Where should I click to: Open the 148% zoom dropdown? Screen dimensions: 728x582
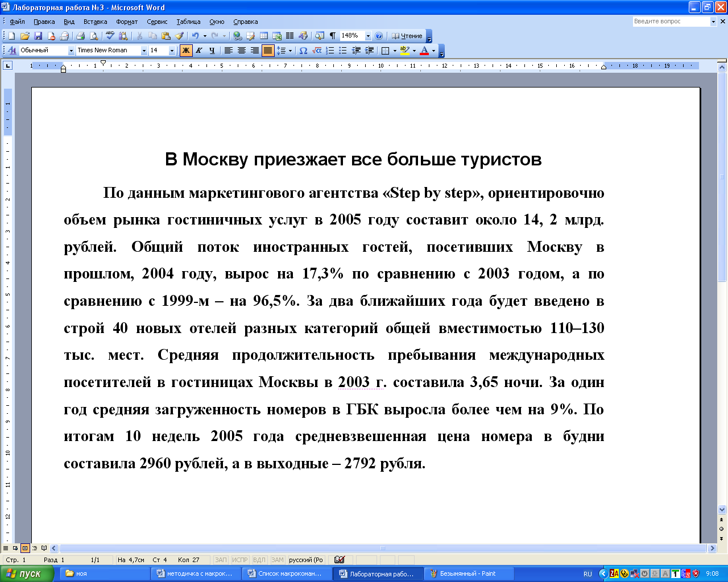(x=368, y=36)
